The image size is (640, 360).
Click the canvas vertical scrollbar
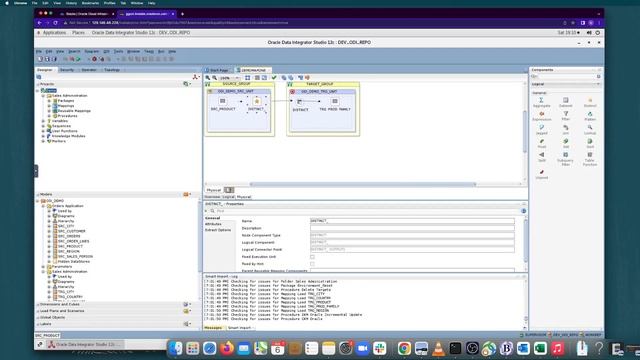(x=525, y=131)
